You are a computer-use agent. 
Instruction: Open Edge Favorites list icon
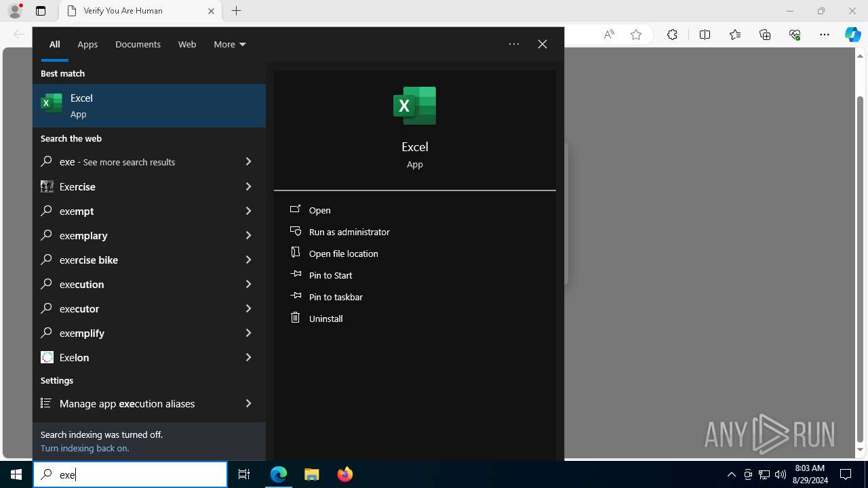coord(735,35)
